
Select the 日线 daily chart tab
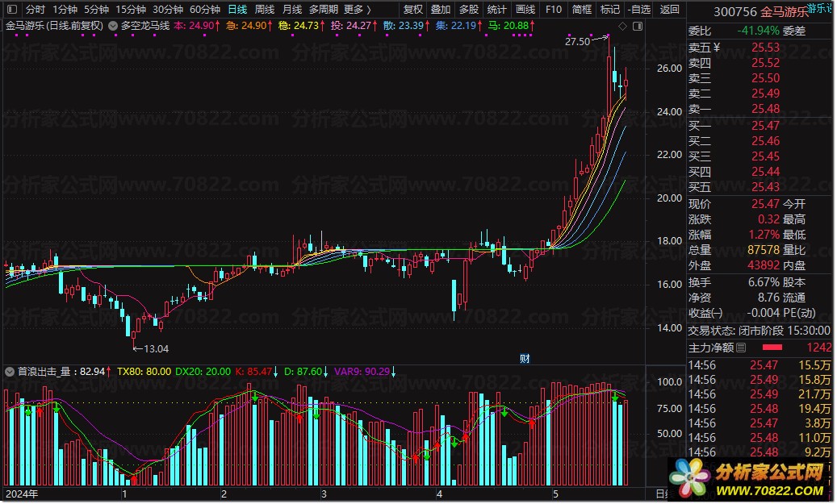(237, 9)
